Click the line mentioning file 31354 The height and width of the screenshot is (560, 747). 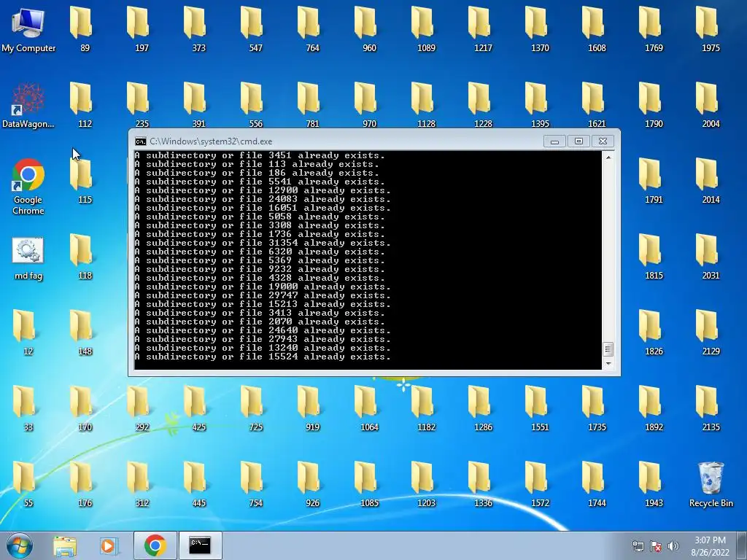click(262, 243)
